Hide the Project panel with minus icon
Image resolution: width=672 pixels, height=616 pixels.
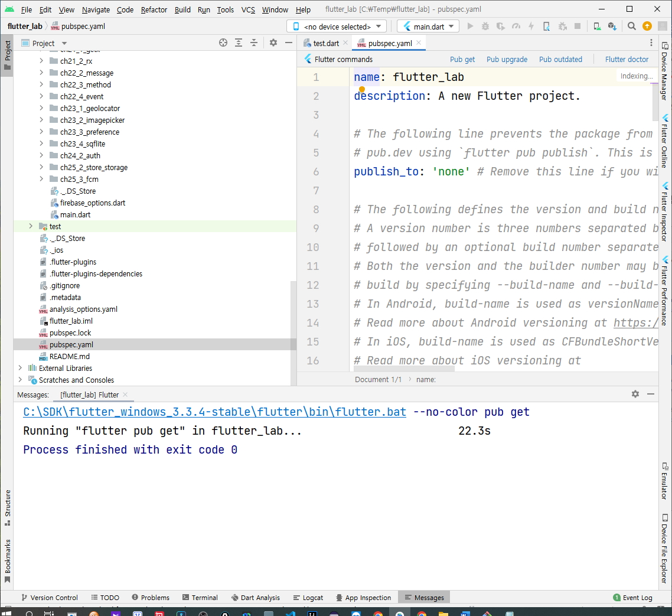[x=288, y=43]
